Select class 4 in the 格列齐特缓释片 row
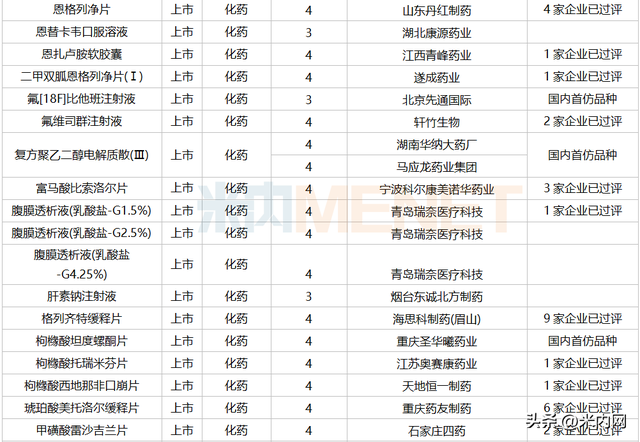 pos(309,319)
